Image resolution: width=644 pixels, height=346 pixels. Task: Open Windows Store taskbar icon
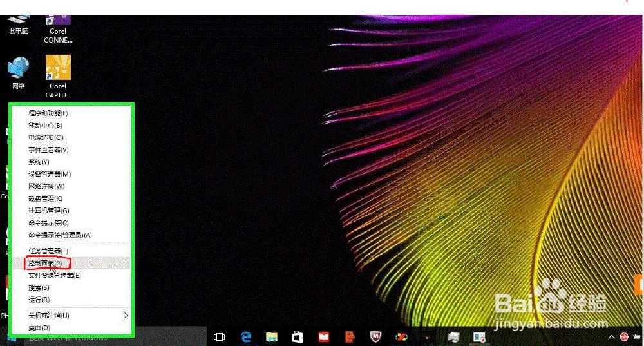pyautogui.click(x=298, y=338)
